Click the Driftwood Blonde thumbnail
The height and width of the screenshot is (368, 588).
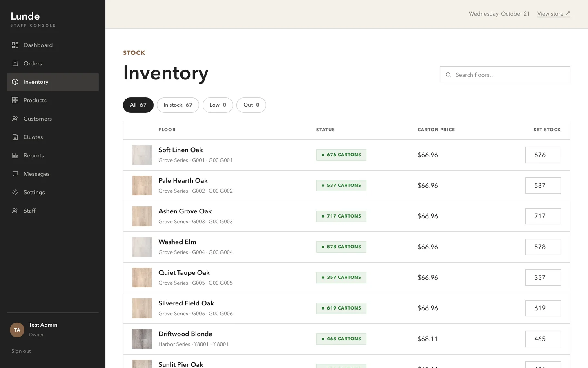pos(142,339)
